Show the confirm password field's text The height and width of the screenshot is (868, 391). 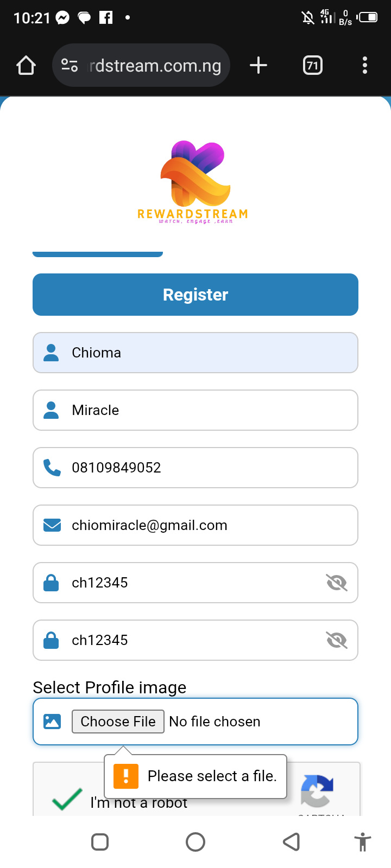tap(337, 640)
